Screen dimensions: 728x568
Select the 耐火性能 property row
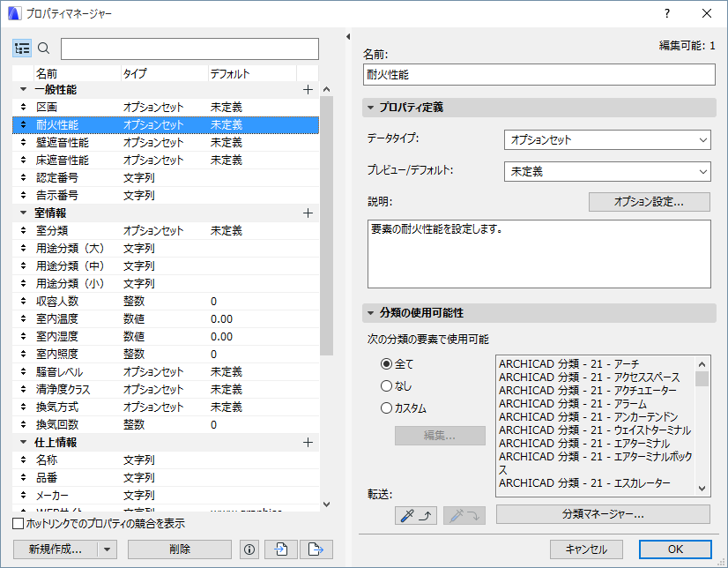[x=166, y=125]
